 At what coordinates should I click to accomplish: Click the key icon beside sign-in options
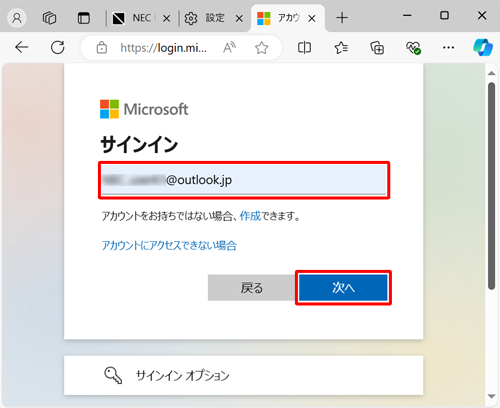(113, 376)
